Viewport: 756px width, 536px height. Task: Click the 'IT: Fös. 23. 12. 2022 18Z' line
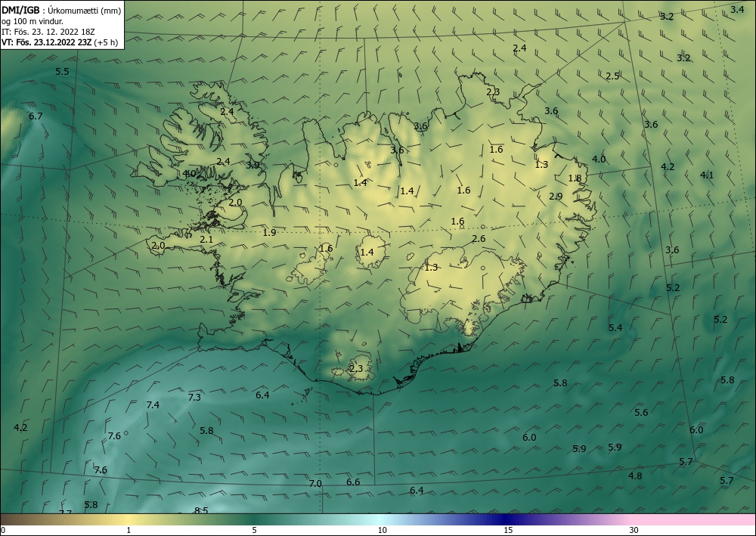pos(48,32)
